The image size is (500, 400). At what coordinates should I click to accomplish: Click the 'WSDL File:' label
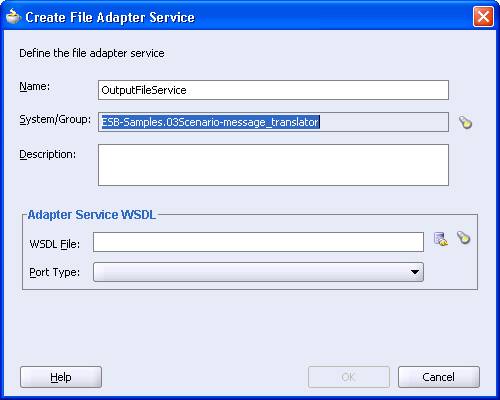point(55,244)
